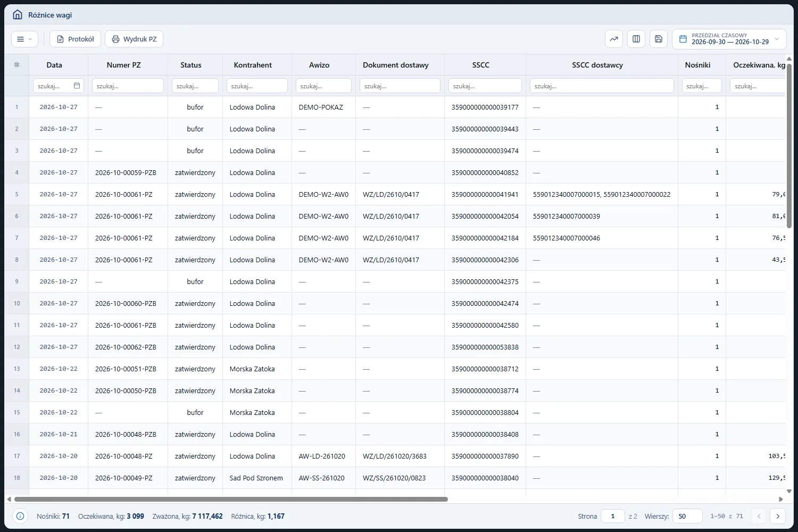Screen dimensions: 798x532
Task: Save the current table view
Action: [659, 39]
